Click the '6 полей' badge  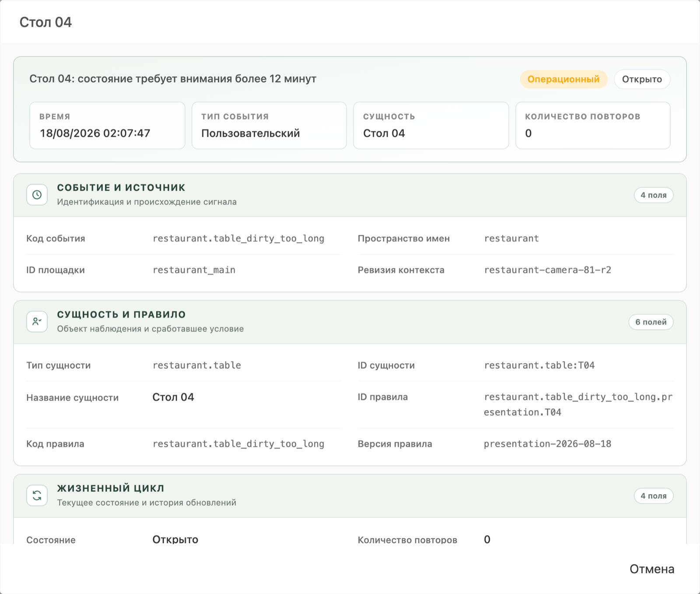(x=651, y=322)
